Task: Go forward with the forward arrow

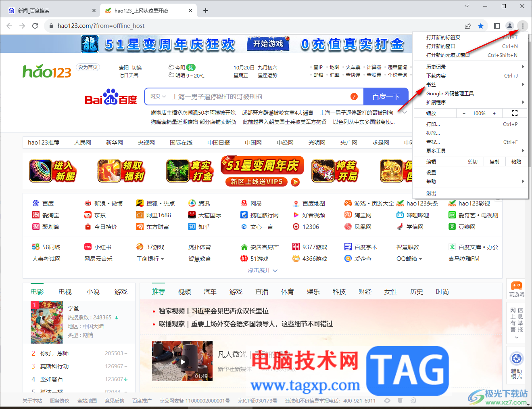Action: tap(22, 26)
